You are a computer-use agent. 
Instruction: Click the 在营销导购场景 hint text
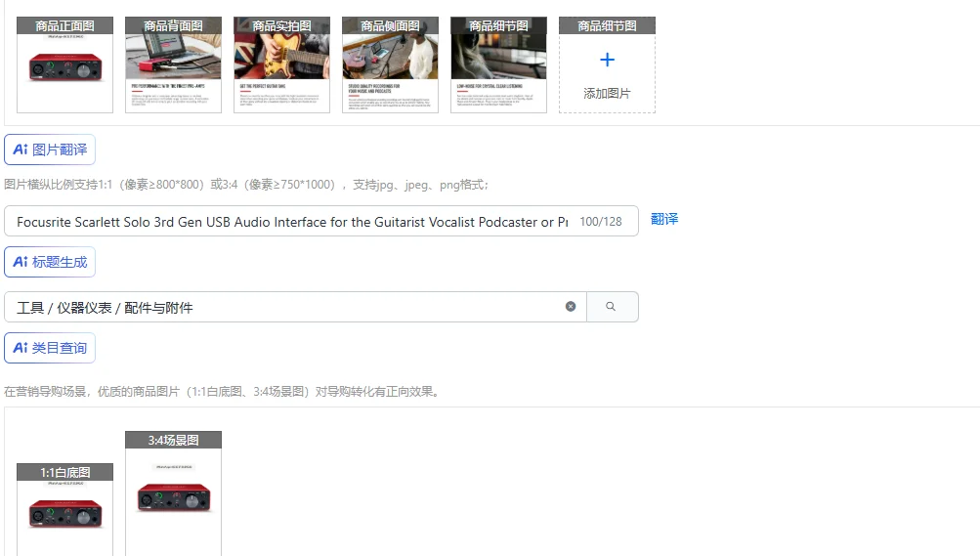[223, 392]
